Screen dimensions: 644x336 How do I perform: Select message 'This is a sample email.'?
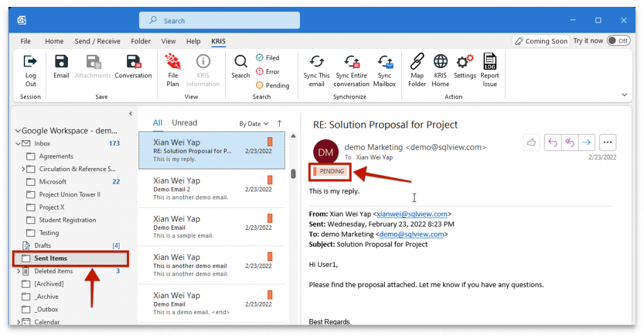tap(211, 227)
